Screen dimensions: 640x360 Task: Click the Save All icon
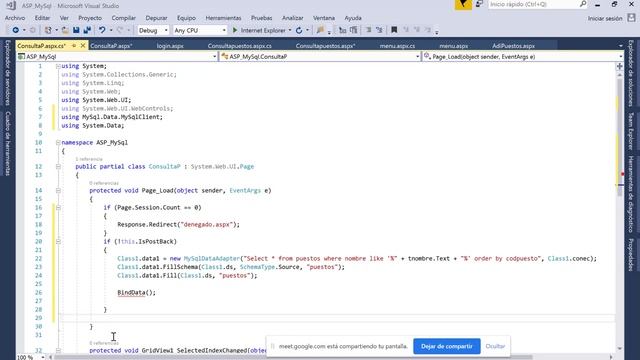[x=87, y=30]
